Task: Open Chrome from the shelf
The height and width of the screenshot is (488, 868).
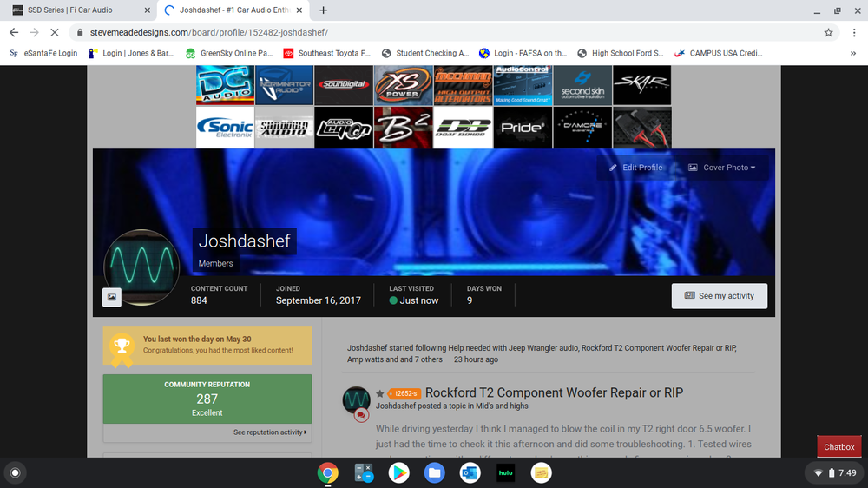Action: [328, 473]
